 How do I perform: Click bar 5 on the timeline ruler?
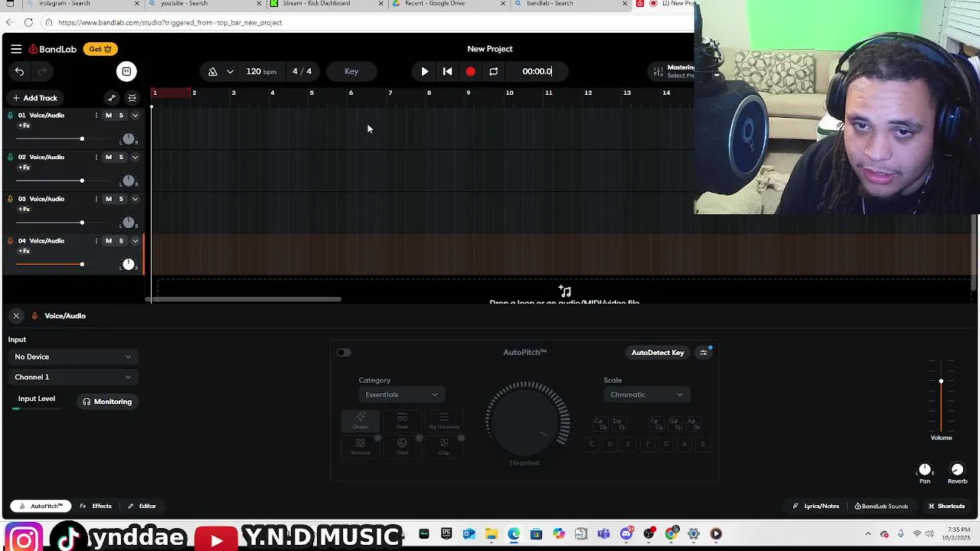(x=312, y=93)
